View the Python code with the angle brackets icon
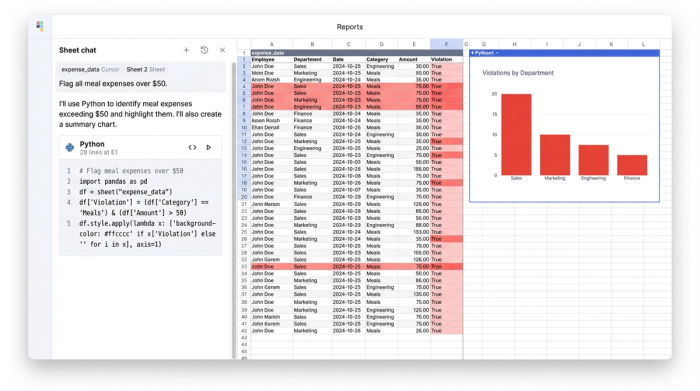 click(x=192, y=147)
